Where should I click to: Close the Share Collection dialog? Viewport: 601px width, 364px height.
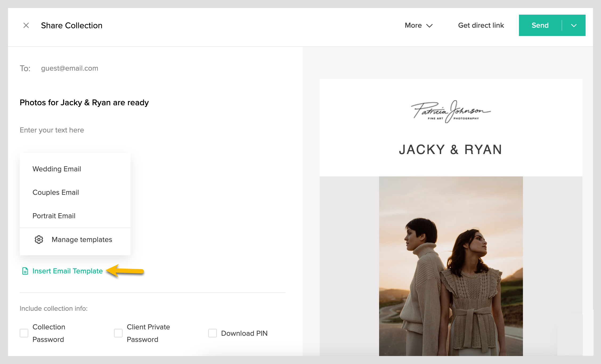click(x=26, y=25)
